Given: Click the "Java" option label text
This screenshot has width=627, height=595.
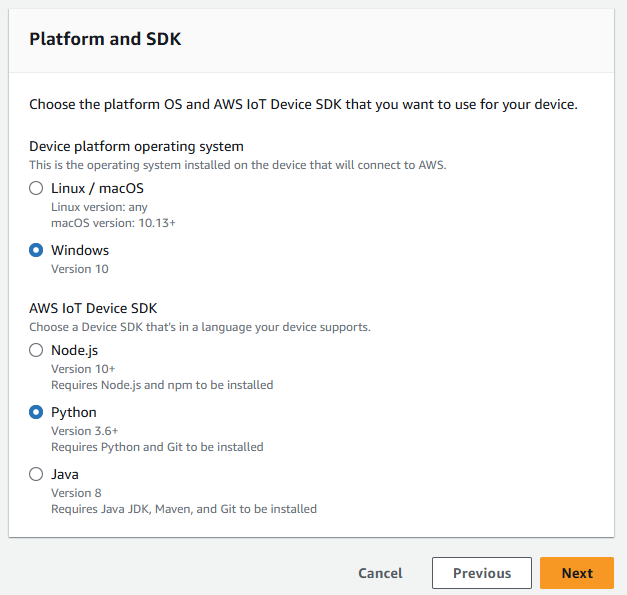Looking at the screenshot, I should click(x=65, y=475).
